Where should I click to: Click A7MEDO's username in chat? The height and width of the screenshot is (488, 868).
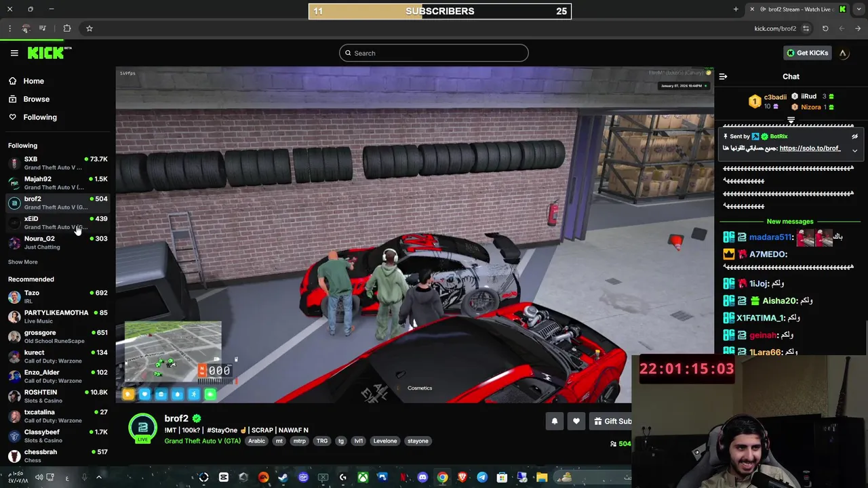(768, 254)
